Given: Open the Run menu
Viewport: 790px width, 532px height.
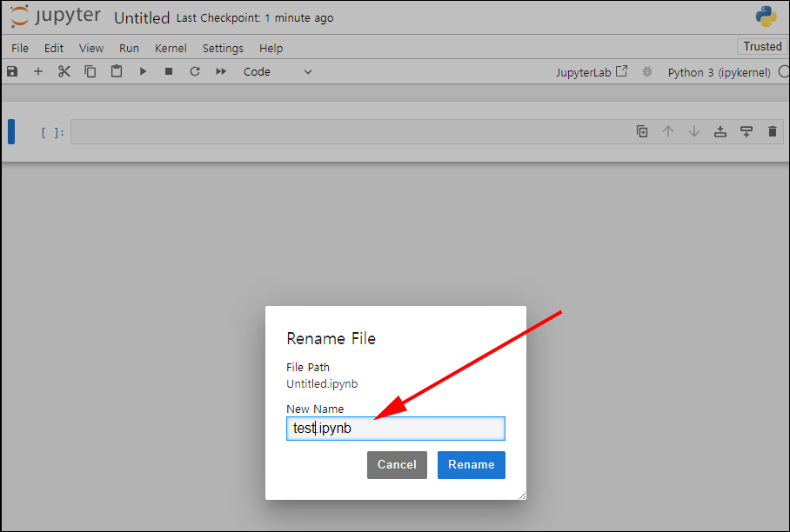Looking at the screenshot, I should (129, 49).
